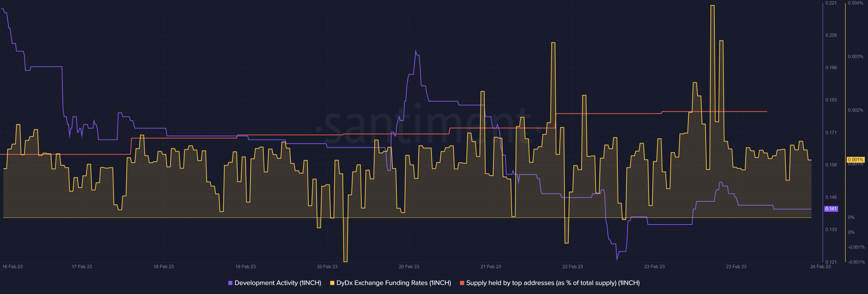Toggle Supply held by top addresses label

pos(553,283)
